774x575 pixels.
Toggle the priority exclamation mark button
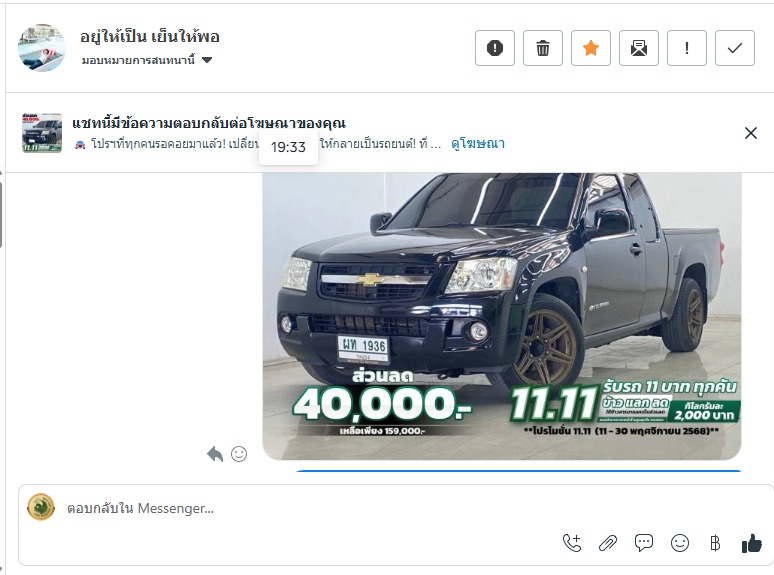pos(686,48)
